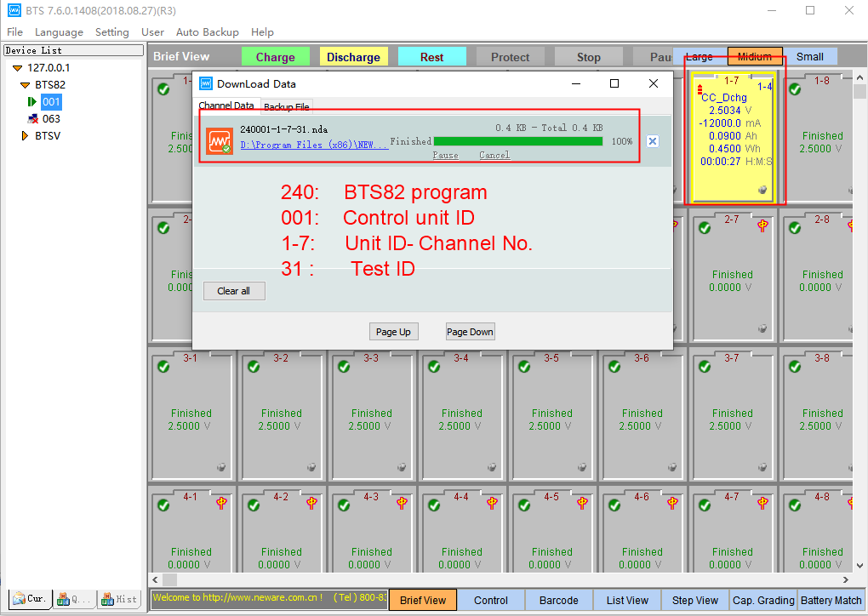The image size is (868, 616).
Task: Switch to the Backup File tab
Action: pyautogui.click(x=286, y=107)
